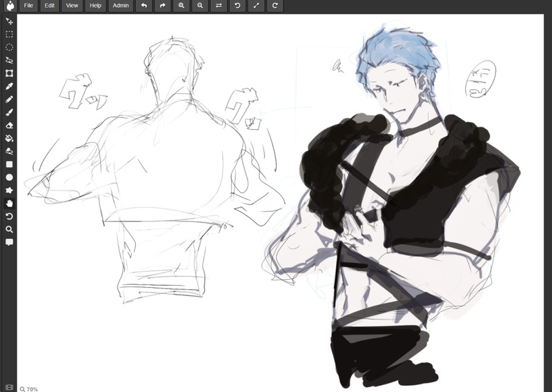552x392 pixels.
Task: Select the Rectangle shape tool
Action: point(10,164)
